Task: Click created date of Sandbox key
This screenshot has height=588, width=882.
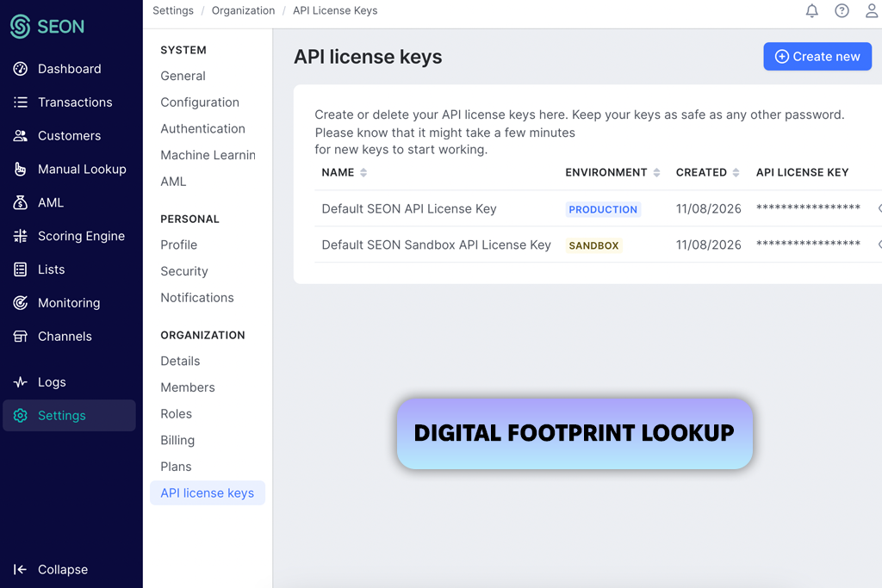Action: [708, 245]
